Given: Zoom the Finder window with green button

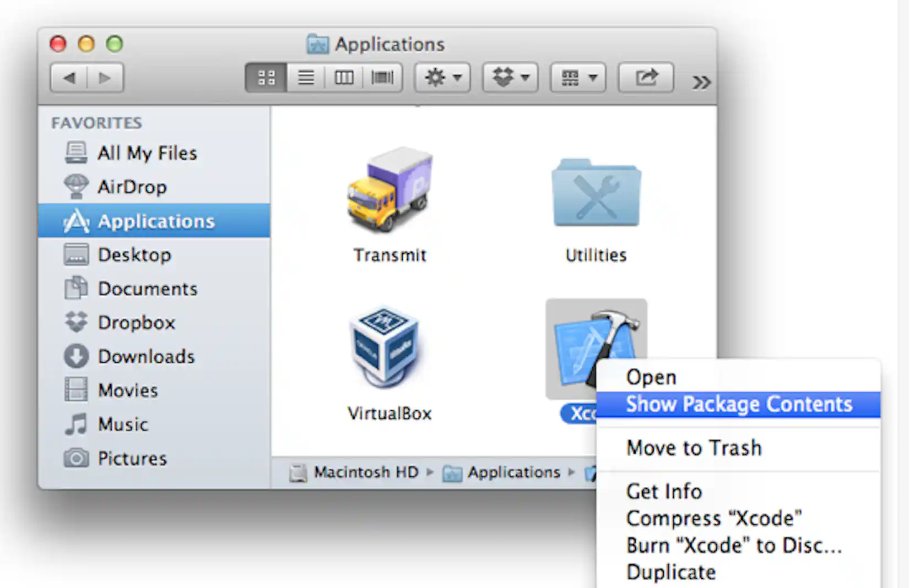Looking at the screenshot, I should 115,43.
